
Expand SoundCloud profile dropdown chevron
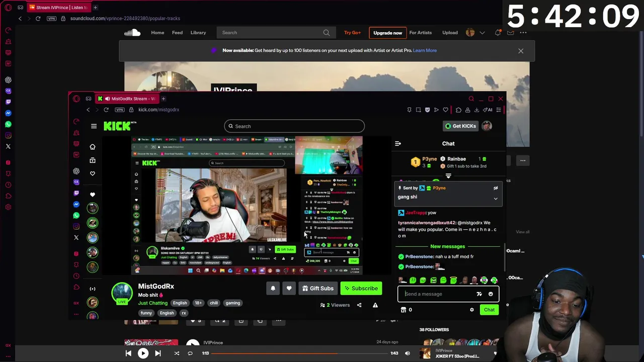[x=482, y=33]
